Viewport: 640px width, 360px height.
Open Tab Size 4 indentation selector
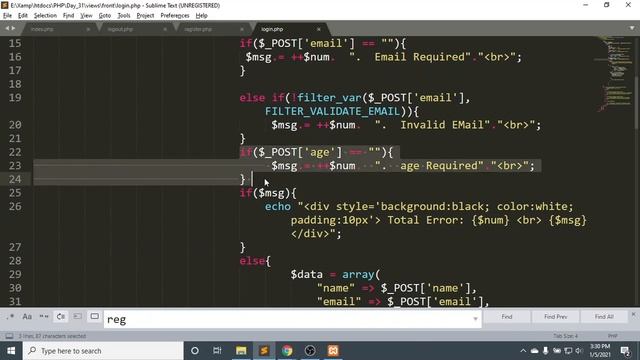(565, 336)
